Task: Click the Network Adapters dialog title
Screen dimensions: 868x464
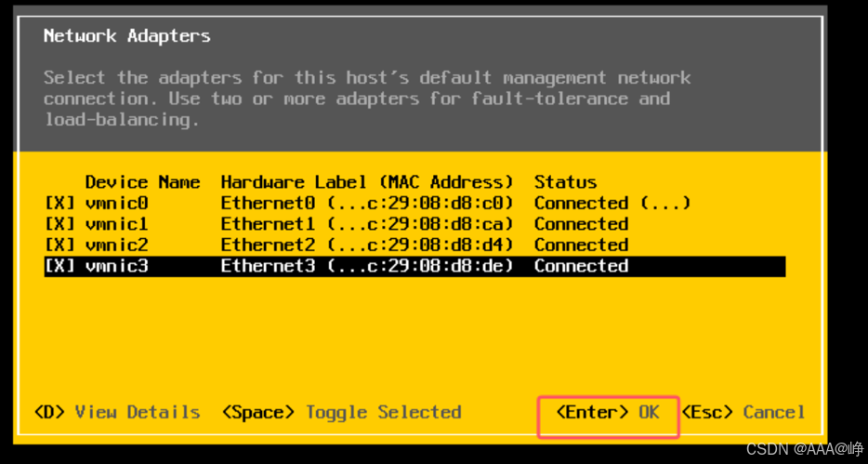Action: (x=126, y=36)
